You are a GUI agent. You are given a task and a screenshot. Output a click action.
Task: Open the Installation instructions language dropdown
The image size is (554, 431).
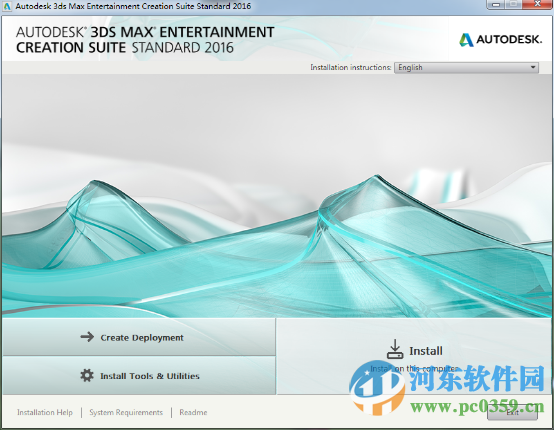click(x=466, y=67)
